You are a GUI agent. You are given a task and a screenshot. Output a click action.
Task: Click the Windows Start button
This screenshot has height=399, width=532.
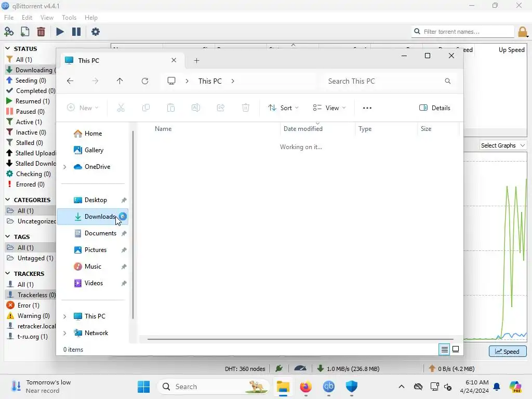click(x=143, y=387)
